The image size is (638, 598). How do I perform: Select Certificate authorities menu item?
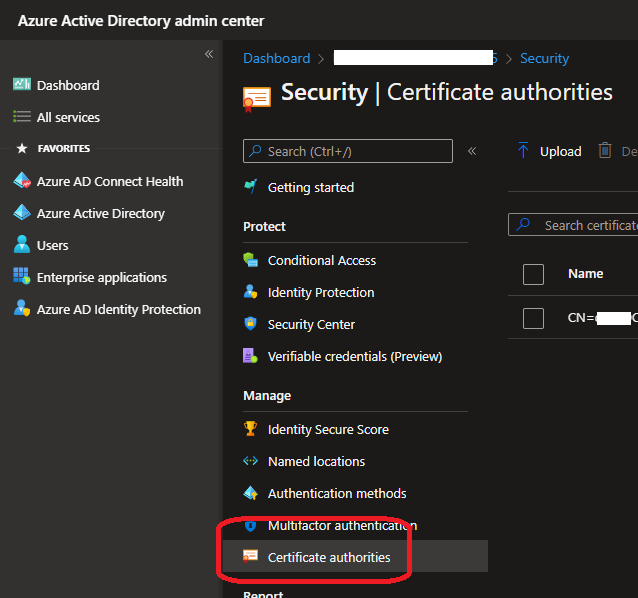click(329, 557)
